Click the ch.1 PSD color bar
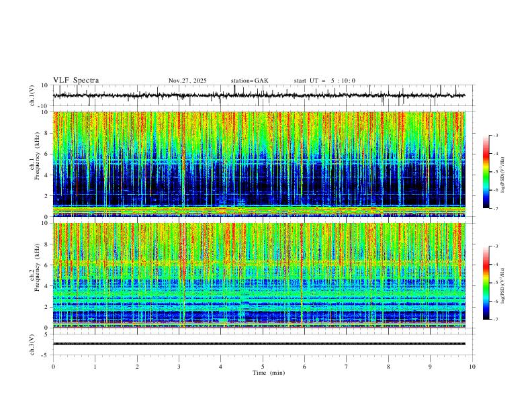Screen dimensions: 532x411 click(486, 172)
